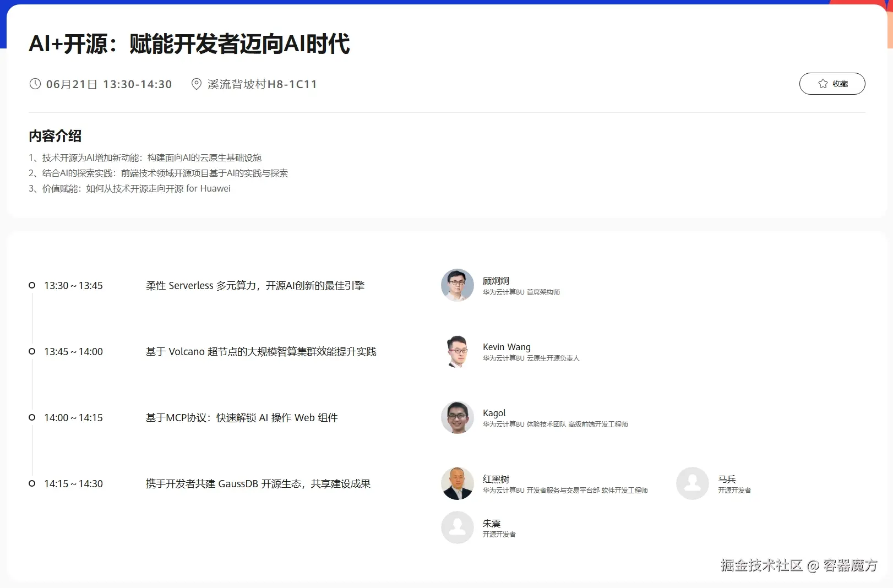The height and width of the screenshot is (588, 893).
Task: Open the 柔性 Serverless 多元算力 session title
Action: point(255,286)
